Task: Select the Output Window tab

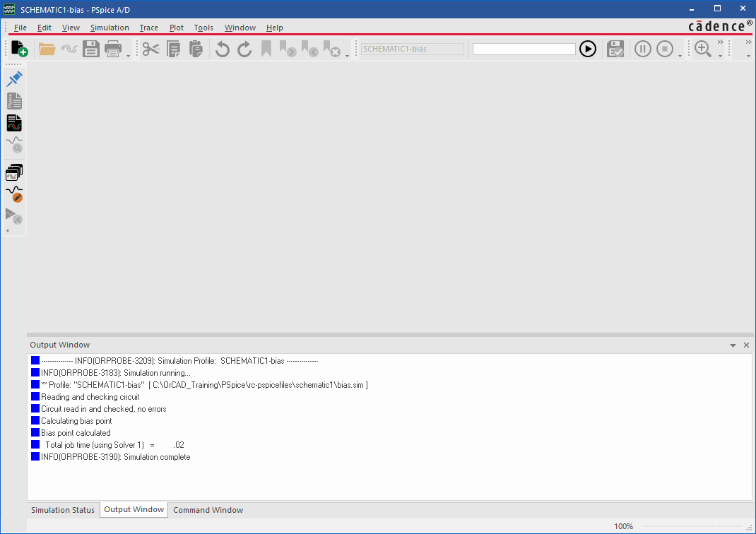Action: coord(134,509)
